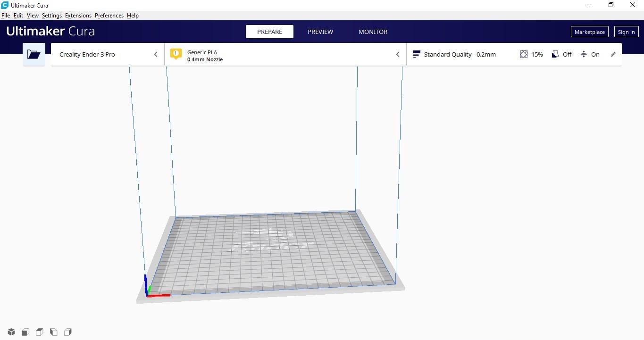The image size is (644, 340).
Task: Click the pencil edit settings icon
Action: pyautogui.click(x=613, y=54)
